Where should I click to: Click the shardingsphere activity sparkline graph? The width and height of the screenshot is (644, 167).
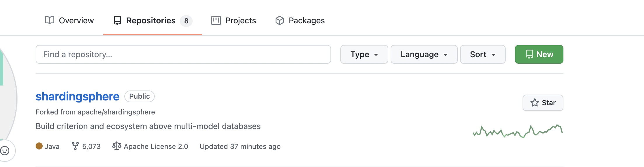518,131
